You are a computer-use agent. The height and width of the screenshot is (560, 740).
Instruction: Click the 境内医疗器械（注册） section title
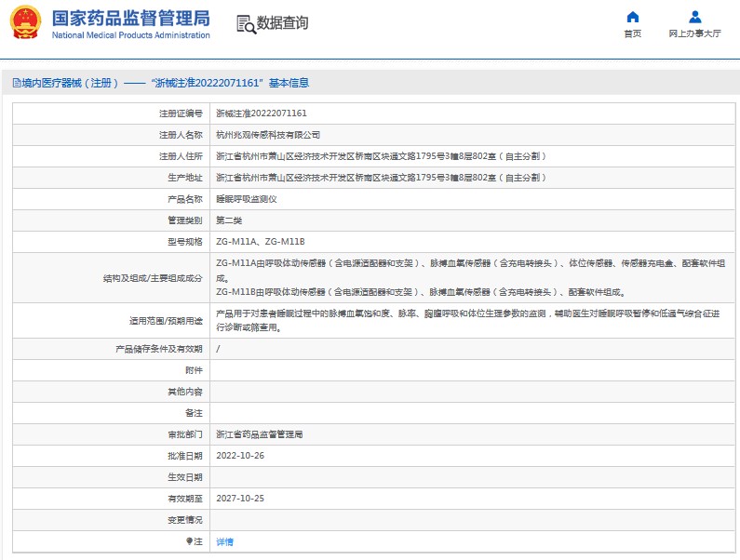[x=71, y=83]
